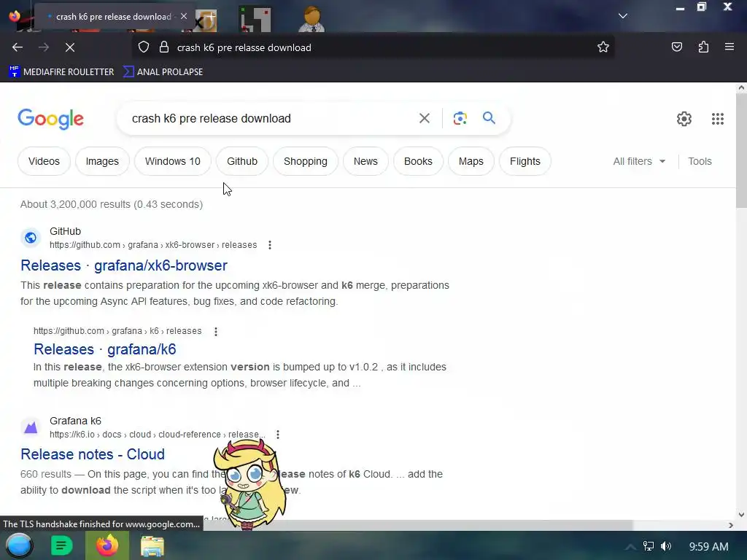Switch to News results
Image resolution: width=747 pixels, height=560 pixels.
pyautogui.click(x=365, y=161)
